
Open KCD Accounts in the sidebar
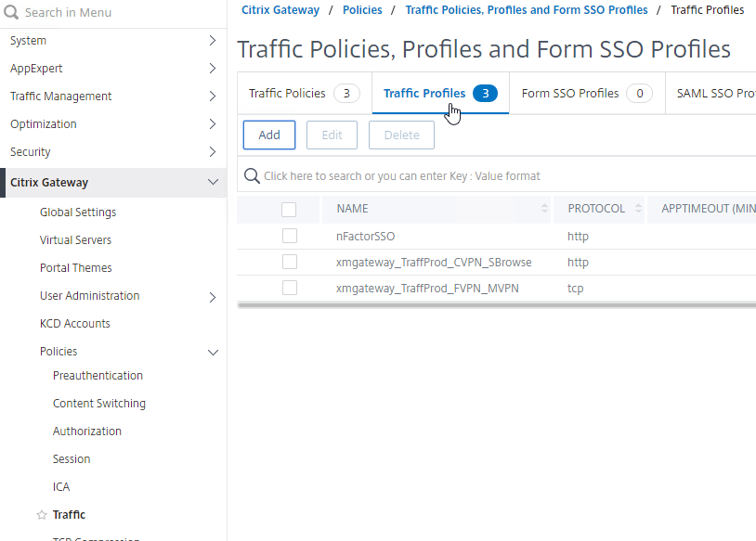[74, 324]
